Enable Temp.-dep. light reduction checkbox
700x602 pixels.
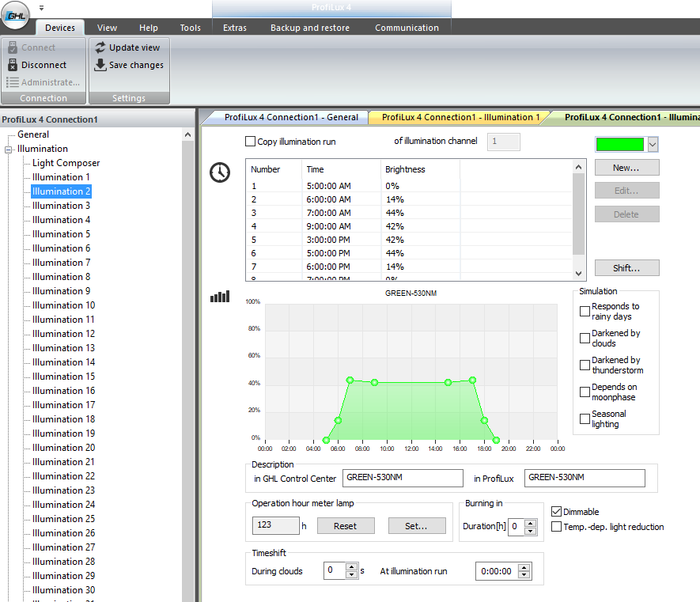(x=556, y=527)
